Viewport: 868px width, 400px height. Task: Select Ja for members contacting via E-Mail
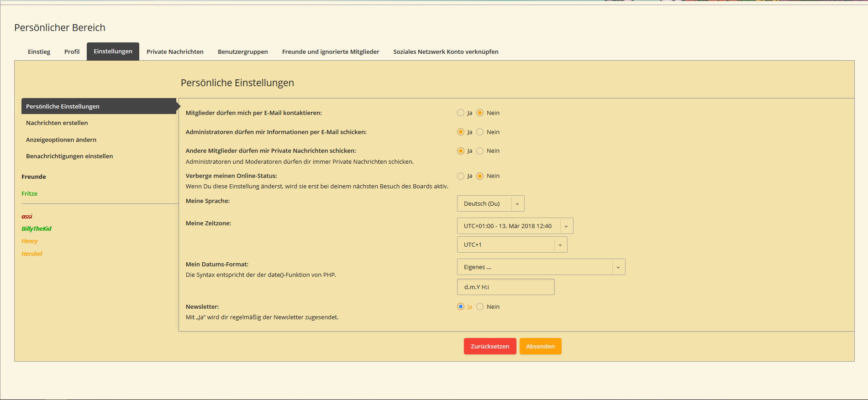pos(461,113)
